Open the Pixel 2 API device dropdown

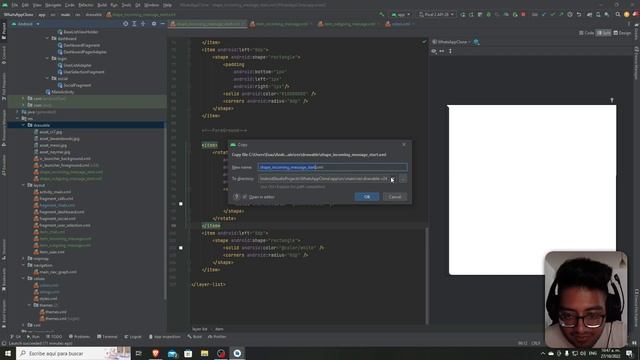pos(436,14)
